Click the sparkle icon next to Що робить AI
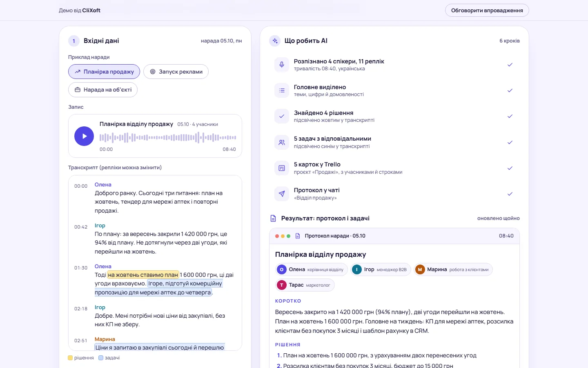 coord(275,41)
